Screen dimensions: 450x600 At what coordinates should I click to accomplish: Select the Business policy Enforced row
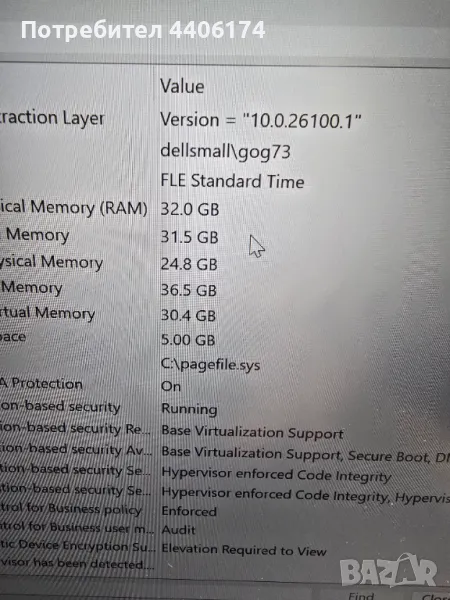[x=225, y=510]
